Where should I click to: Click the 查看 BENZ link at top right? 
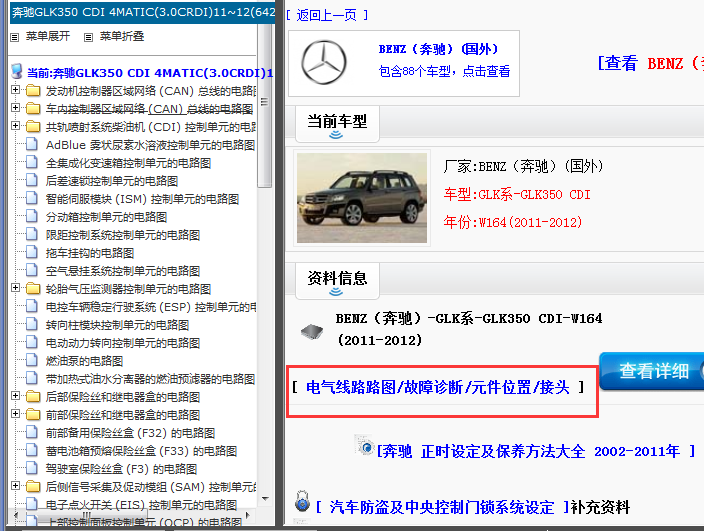[x=650, y=63]
